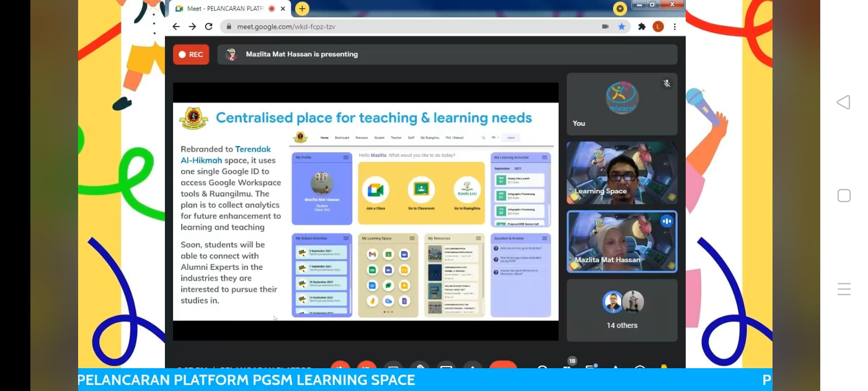Click FAQ / Manual in the portal menu

[455, 138]
